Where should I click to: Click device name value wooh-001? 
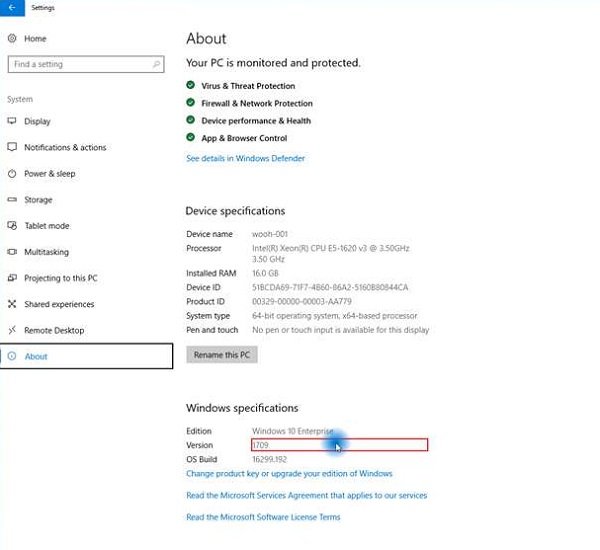pyautogui.click(x=270, y=234)
